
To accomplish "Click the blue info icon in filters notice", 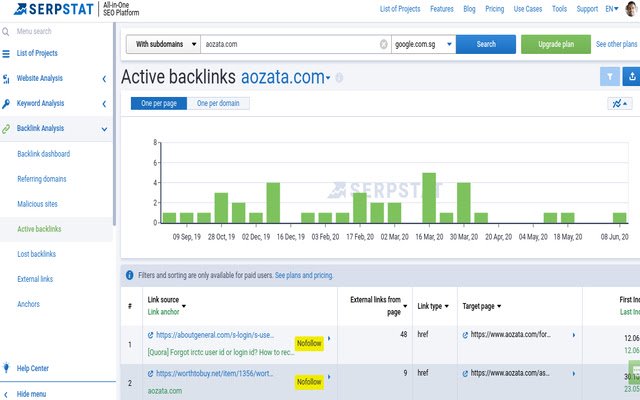I will (x=129, y=275).
